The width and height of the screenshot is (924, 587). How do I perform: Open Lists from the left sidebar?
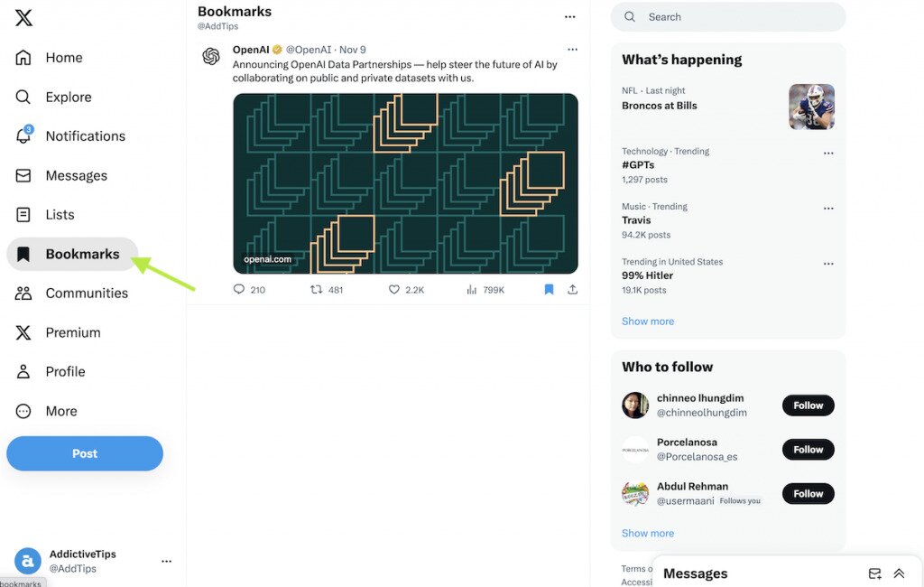point(24,214)
